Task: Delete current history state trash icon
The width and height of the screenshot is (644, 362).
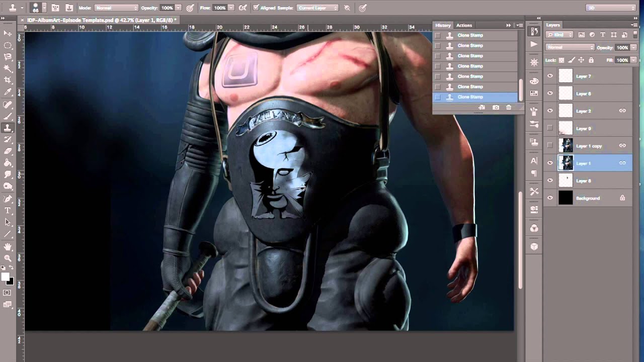Action: point(509,108)
